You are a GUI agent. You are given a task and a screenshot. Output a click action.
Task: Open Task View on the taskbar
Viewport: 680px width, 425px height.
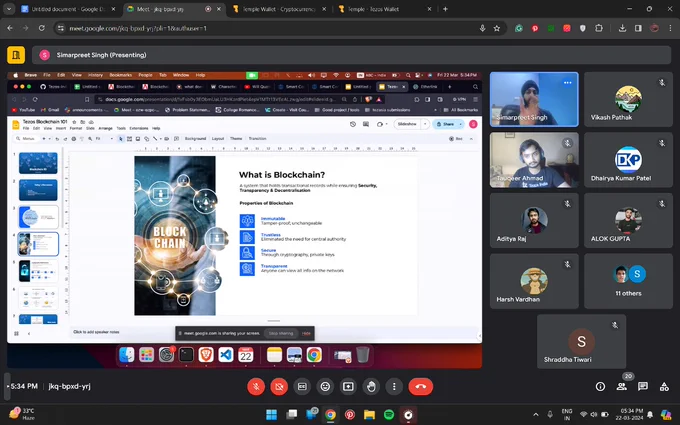291,415
